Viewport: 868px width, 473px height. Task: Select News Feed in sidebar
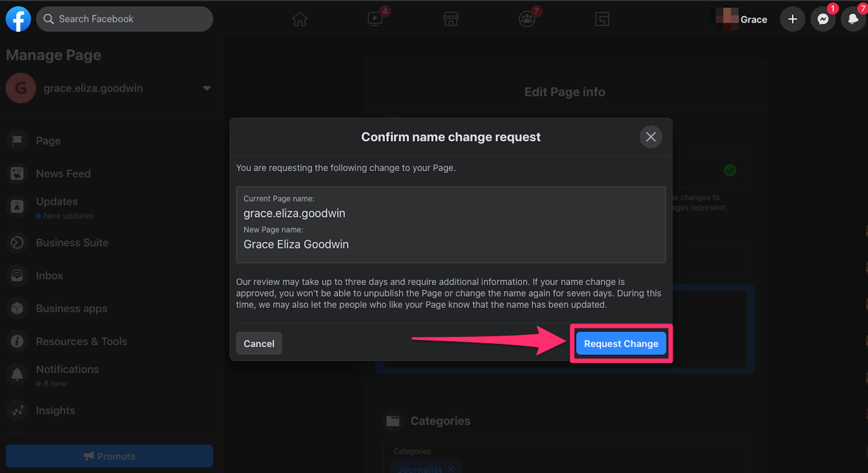[x=109, y=174]
